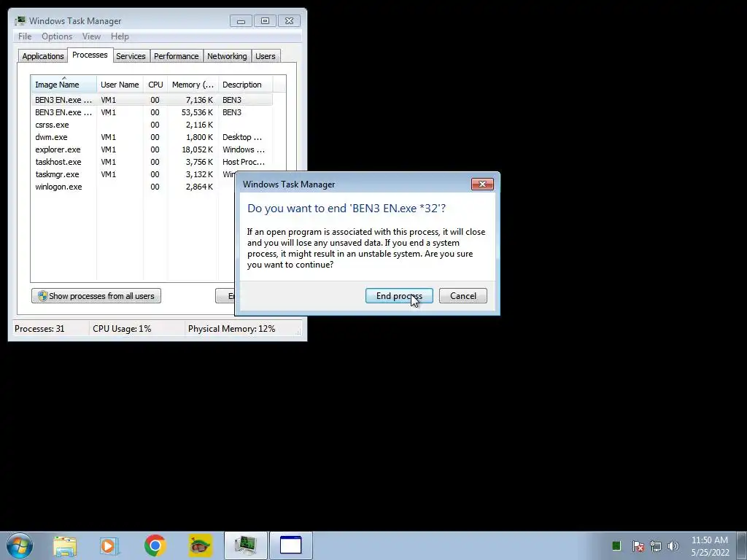Click the volume speaker tray icon
This screenshot has width=747, height=560.
(x=673, y=546)
